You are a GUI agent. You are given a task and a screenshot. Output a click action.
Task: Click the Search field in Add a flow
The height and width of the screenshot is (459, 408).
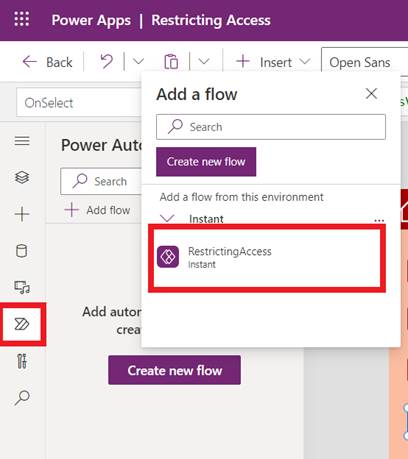pyautogui.click(x=271, y=127)
